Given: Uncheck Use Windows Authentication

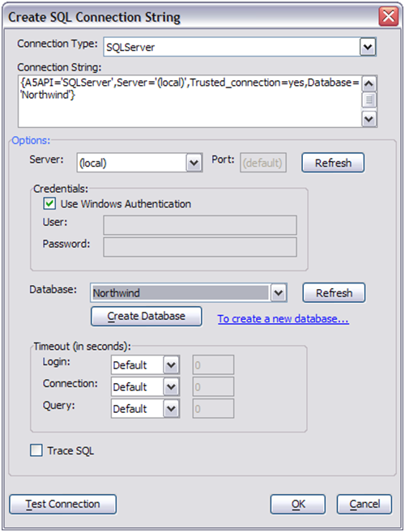Looking at the screenshot, I should pos(49,203).
